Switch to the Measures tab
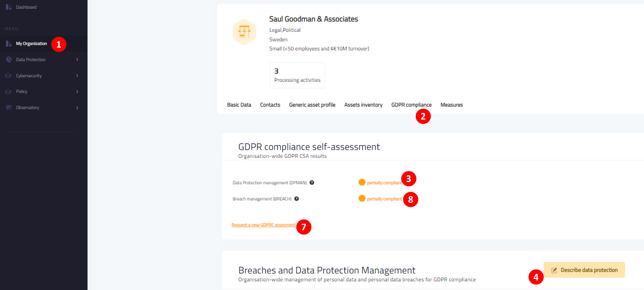 452,105
